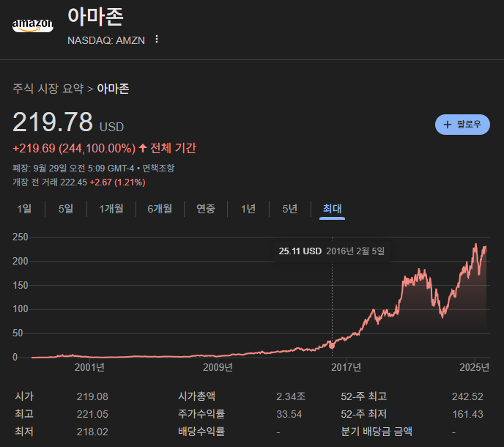Click the 52-주 최저 value 161.43
The image size is (504, 447).
467,414
